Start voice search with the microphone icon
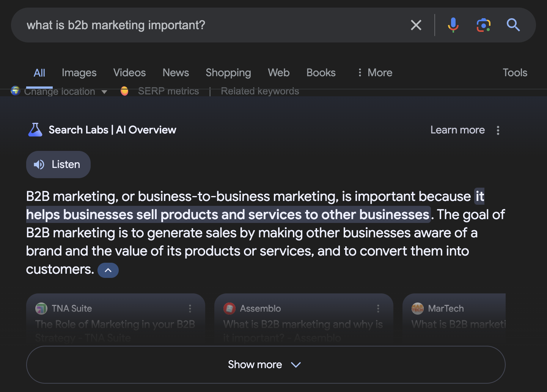The height and width of the screenshot is (392, 547). [x=453, y=25]
